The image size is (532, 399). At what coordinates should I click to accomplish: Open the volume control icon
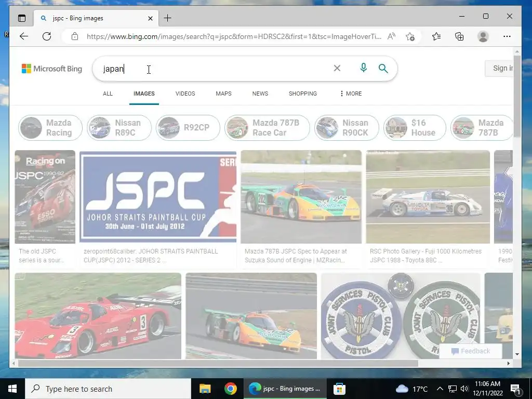464,389
